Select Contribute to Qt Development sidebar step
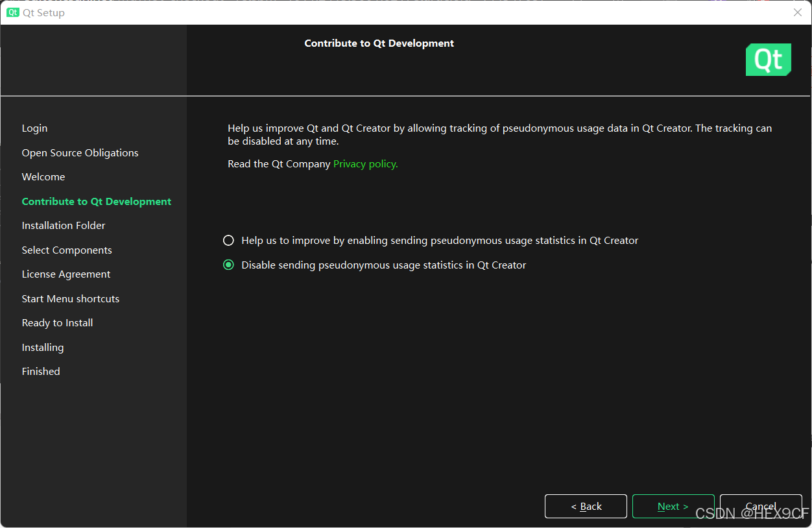812x528 pixels. 97,201
